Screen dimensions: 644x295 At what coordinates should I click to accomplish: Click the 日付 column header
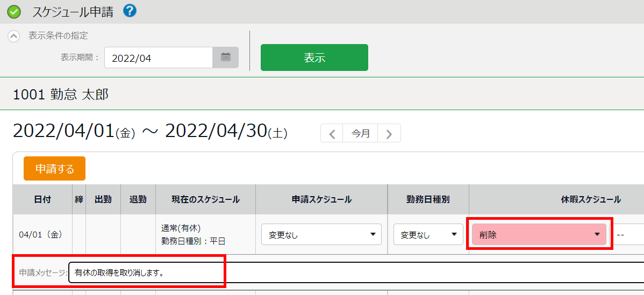point(42,199)
